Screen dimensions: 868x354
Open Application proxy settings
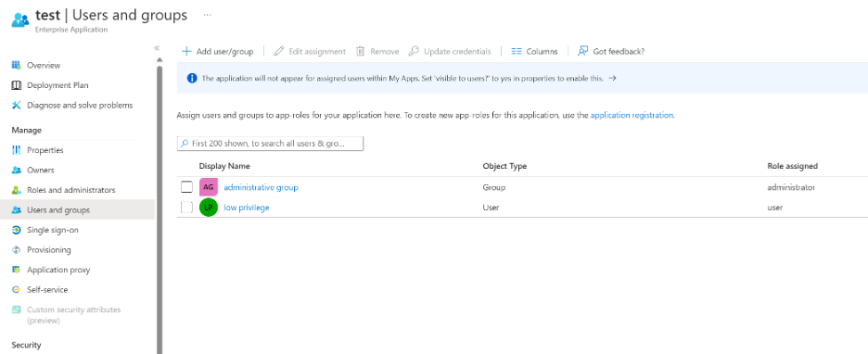coord(58,270)
